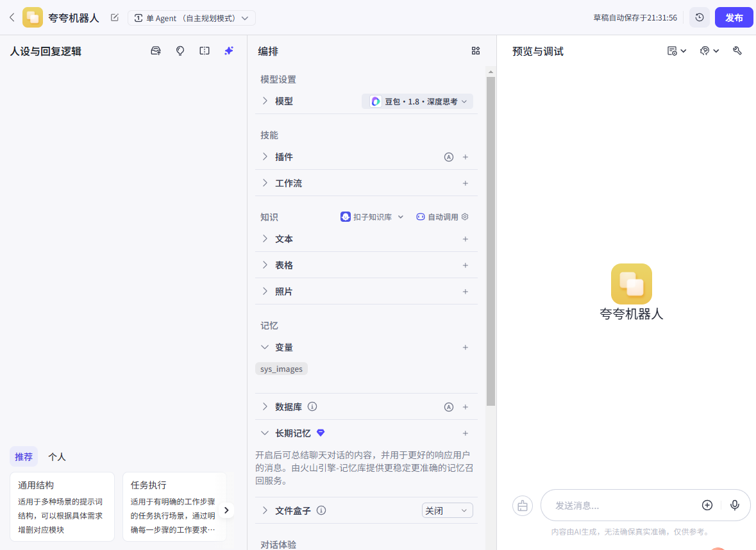Open the 文件盒子 关闭 dropdown

coord(447,510)
